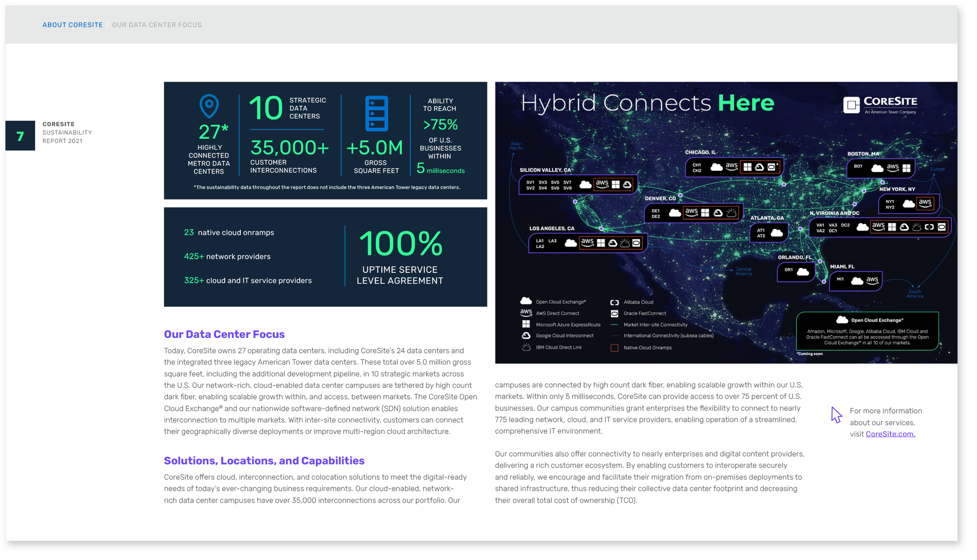Click the Alibaba Cloud legend icon
Screen dimensions: 977x560
[x=614, y=302]
